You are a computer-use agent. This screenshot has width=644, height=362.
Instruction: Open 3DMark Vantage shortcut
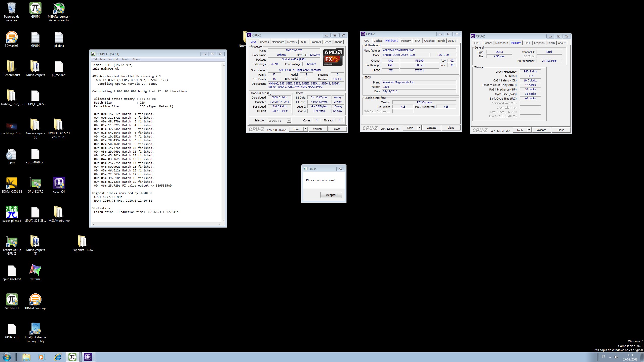pos(35,302)
